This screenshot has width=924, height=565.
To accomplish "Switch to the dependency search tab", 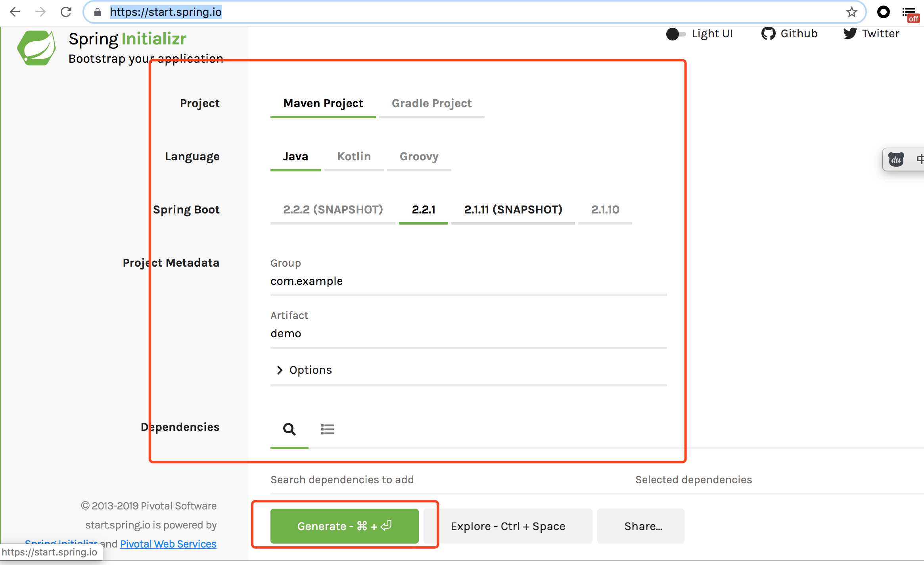I will coord(289,430).
